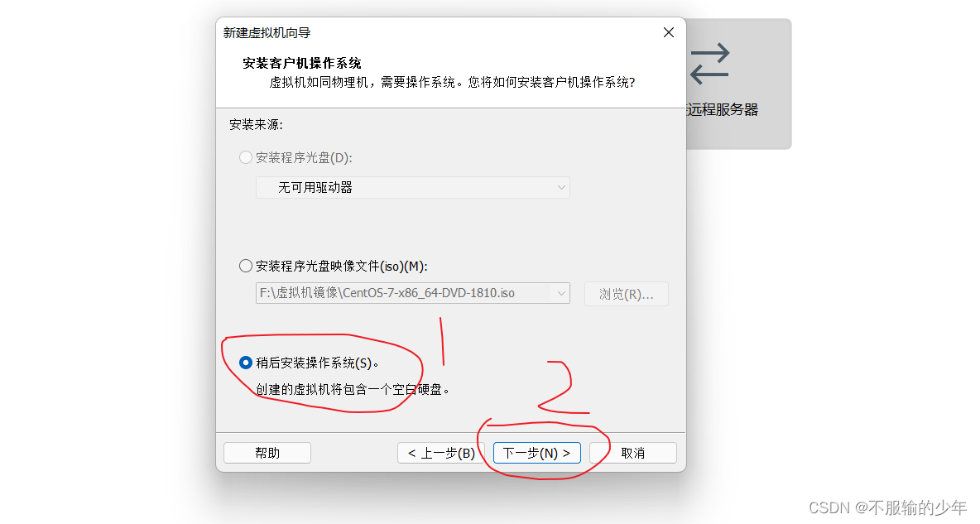Click the 无可用驱动器 drive combo box
Viewport: 980px width, 524px height.
[412, 188]
